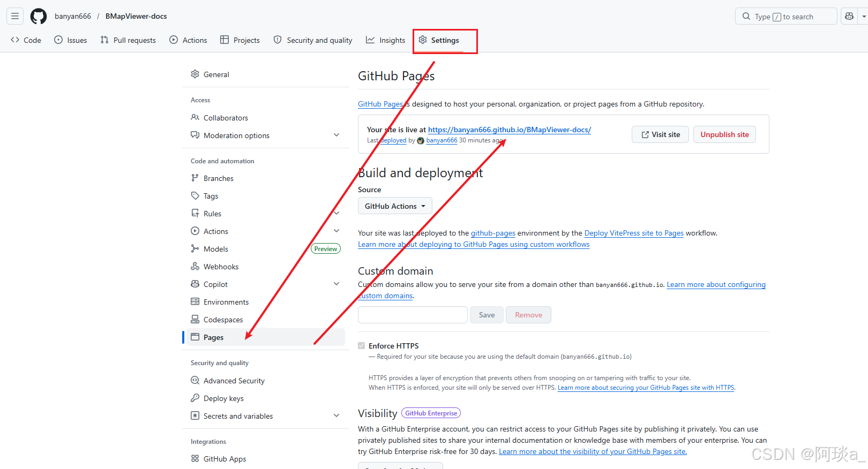The width and height of the screenshot is (868, 469).
Task: Expand the Copilot sidebar chevron
Action: click(x=336, y=284)
